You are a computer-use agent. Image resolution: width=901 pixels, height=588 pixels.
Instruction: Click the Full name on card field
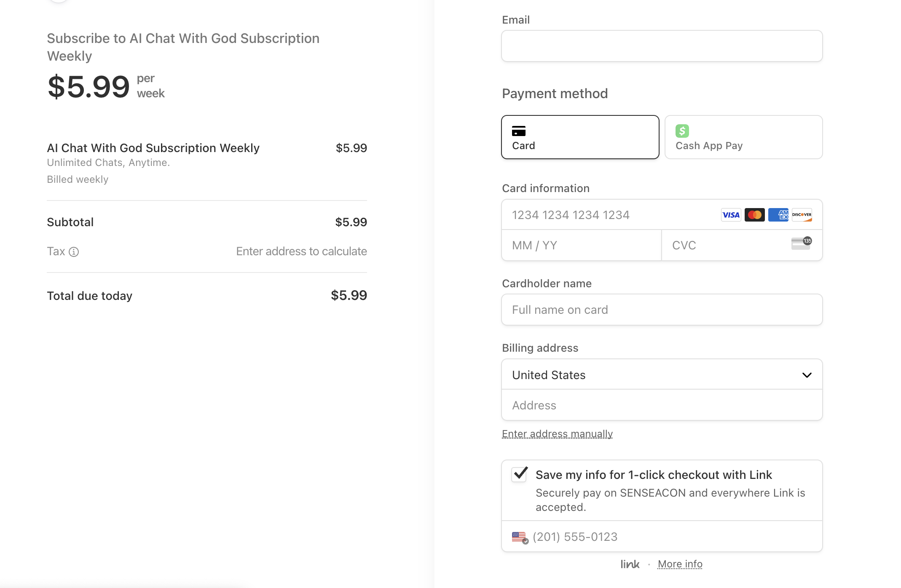point(662,310)
